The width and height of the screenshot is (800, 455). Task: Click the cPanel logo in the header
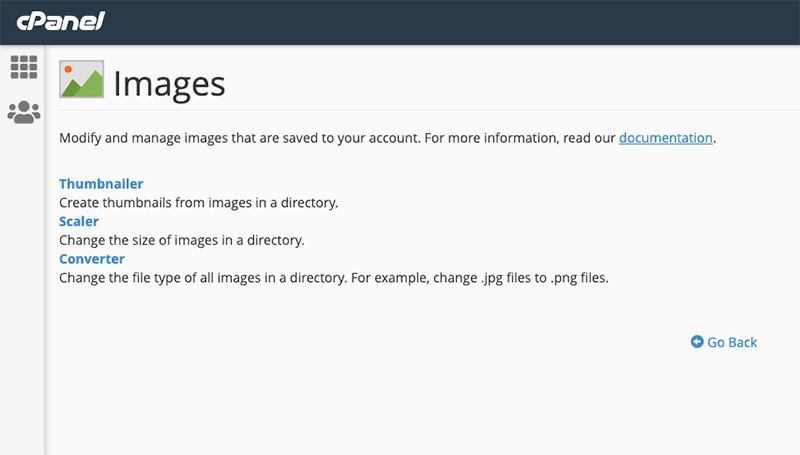pos(61,22)
